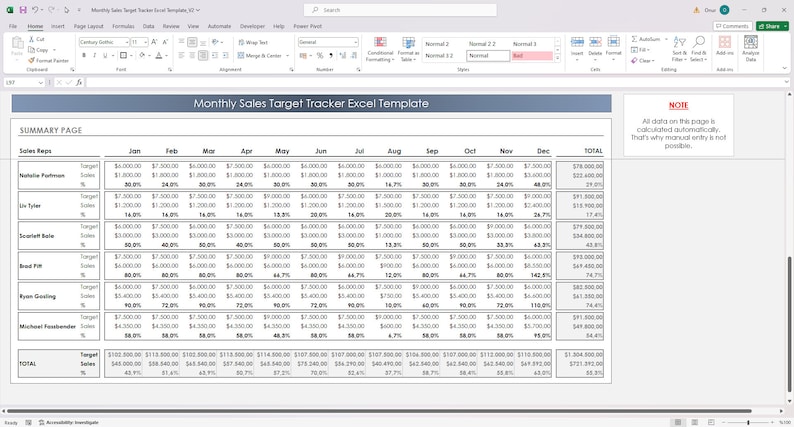
Task: Open Conditional Formatting icon
Action: tap(380, 42)
